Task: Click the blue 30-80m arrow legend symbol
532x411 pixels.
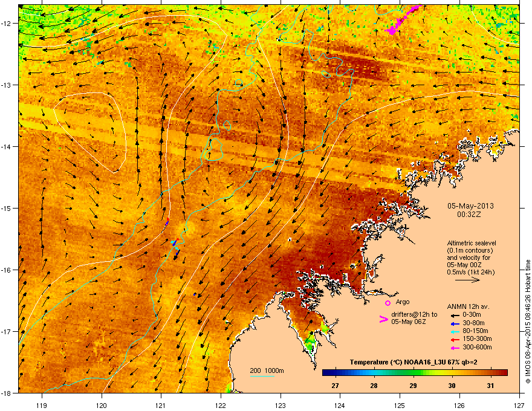Action: (455, 323)
